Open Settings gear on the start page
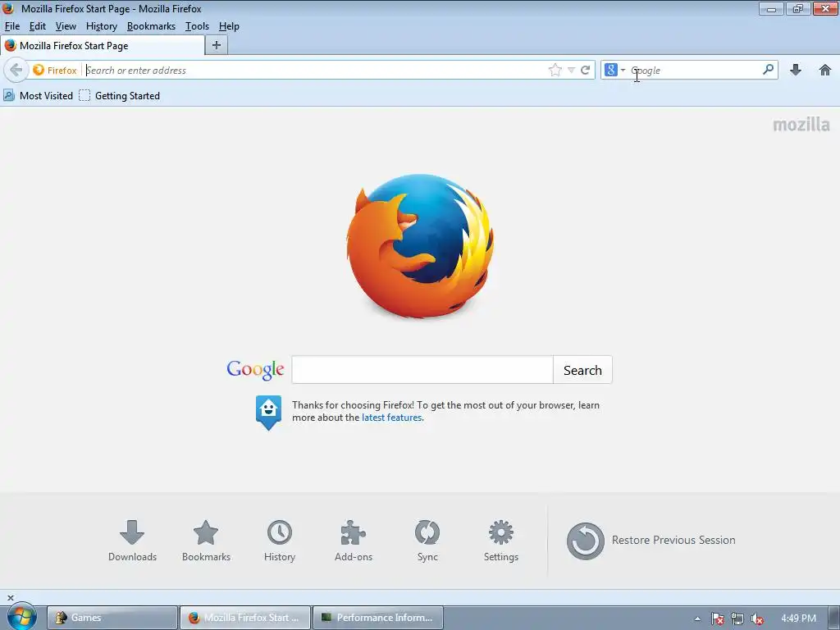The image size is (840, 630). point(501,541)
